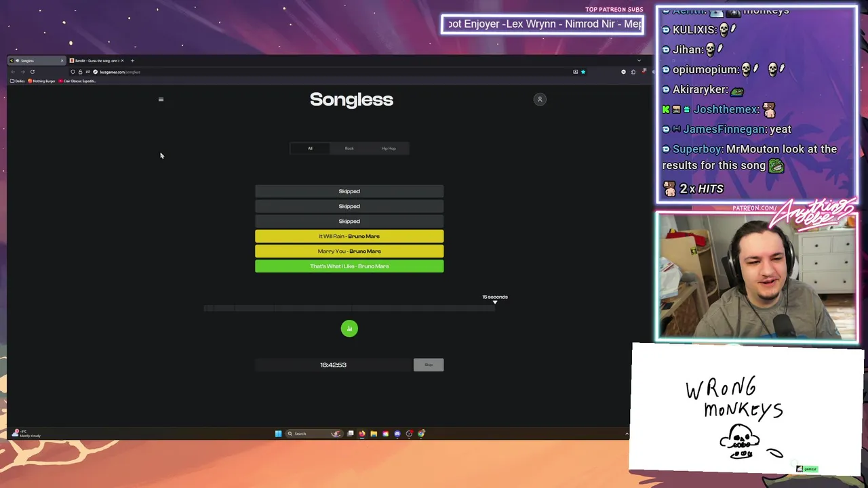This screenshot has height=488, width=868.
Task: Click the browser forward arrow
Action: [22, 72]
